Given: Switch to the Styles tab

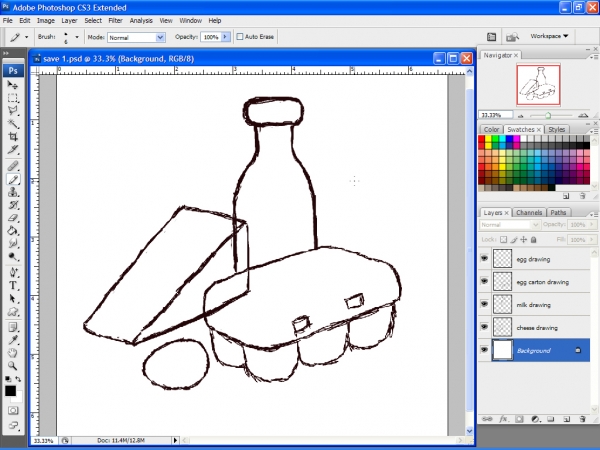Looking at the screenshot, I should (556, 130).
